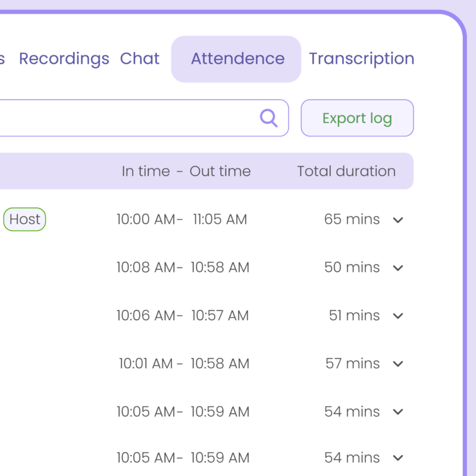Open the Chat tab
This screenshot has height=476, width=476.
pyautogui.click(x=140, y=59)
